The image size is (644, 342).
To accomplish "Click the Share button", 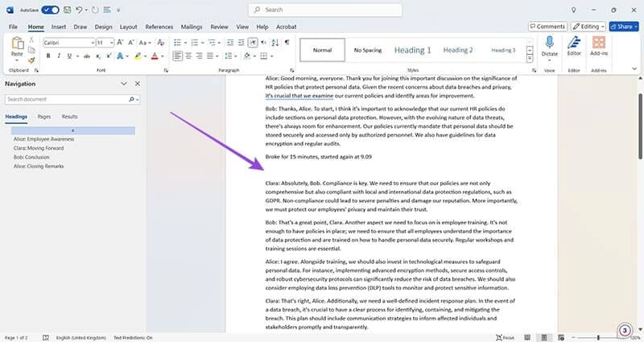I will coord(624,27).
